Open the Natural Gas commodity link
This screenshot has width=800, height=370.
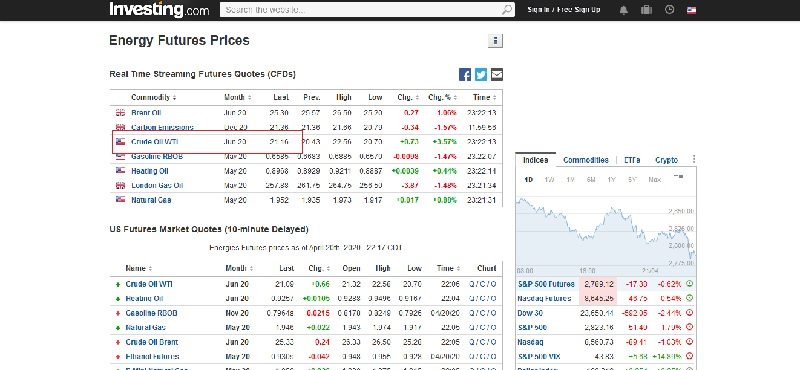pos(151,200)
